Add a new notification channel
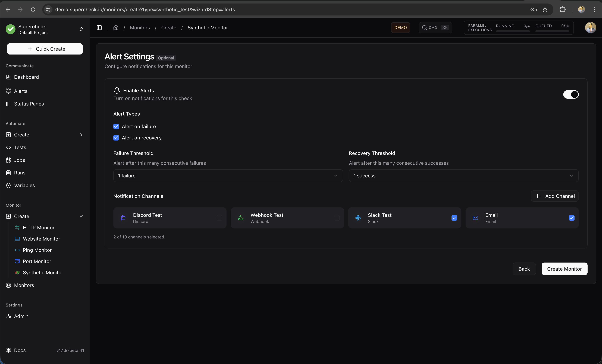 click(555, 196)
